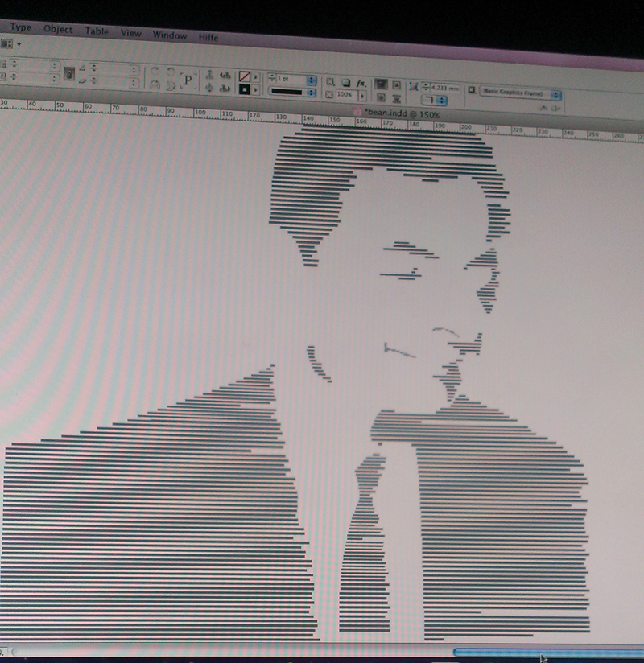
Task: Open the Object menu
Action: tap(58, 29)
